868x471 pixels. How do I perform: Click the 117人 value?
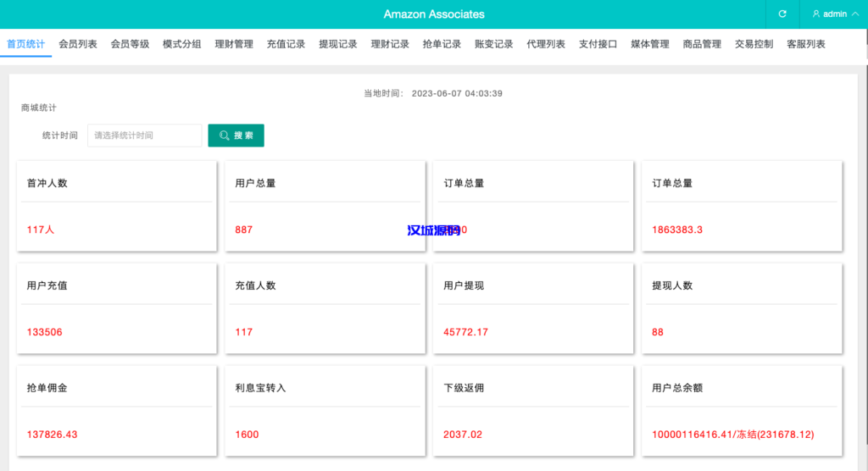[x=41, y=230]
